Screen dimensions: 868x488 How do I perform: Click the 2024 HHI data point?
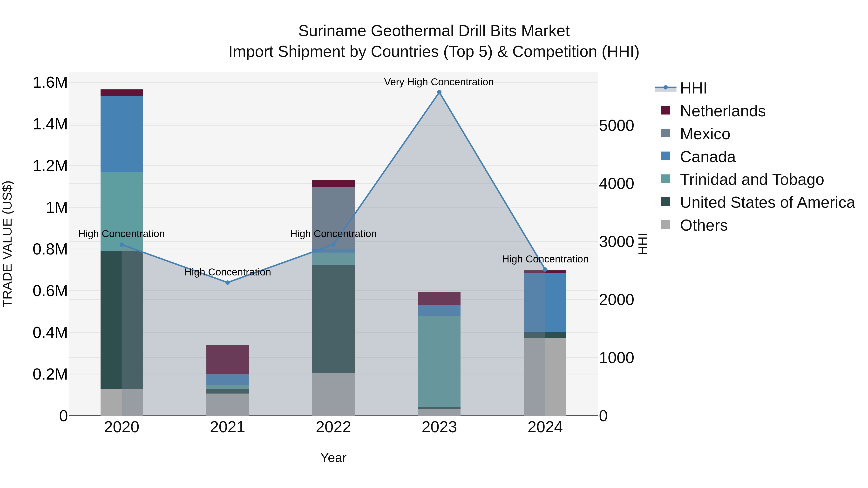545,269
